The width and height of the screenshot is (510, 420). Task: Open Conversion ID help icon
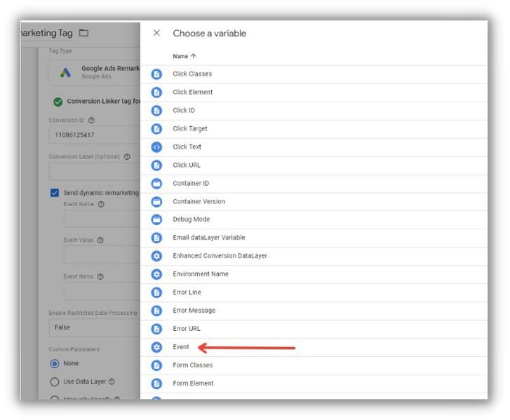pos(91,121)
